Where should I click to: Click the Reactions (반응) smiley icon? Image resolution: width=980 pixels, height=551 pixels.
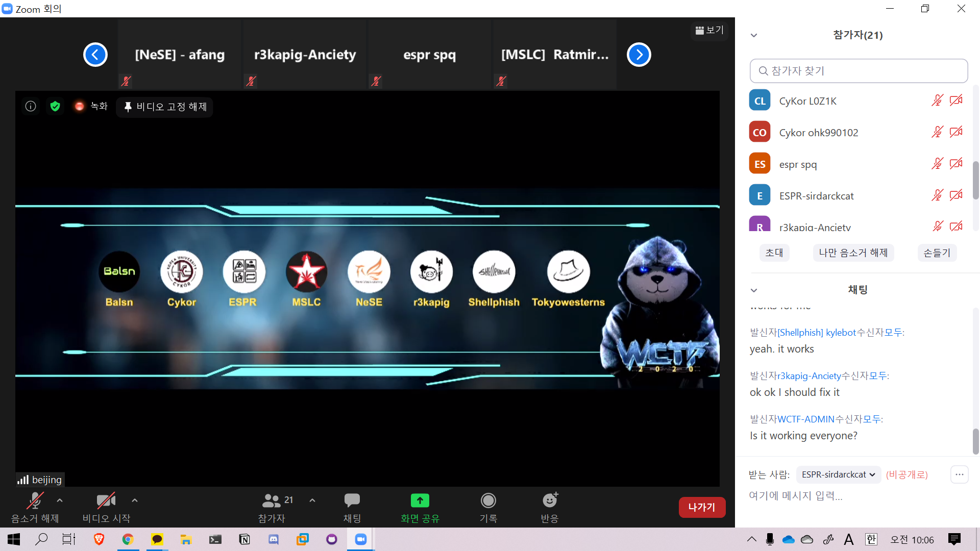550,501
